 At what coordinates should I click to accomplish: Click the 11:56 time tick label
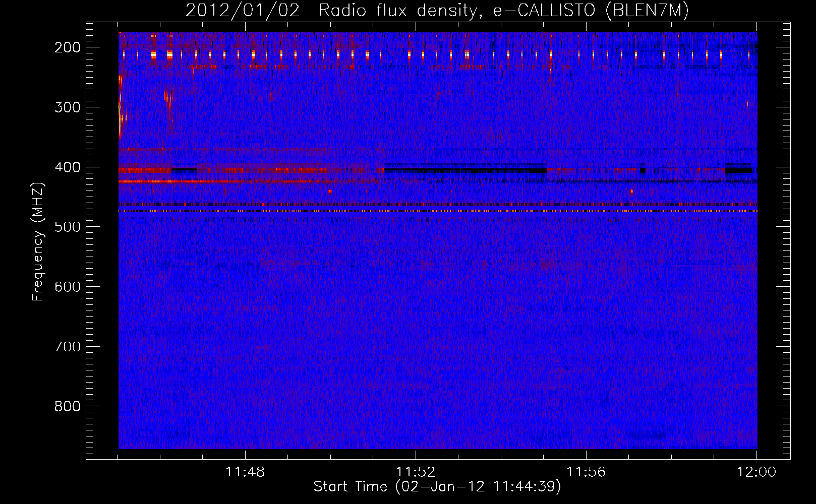(586, 472)
